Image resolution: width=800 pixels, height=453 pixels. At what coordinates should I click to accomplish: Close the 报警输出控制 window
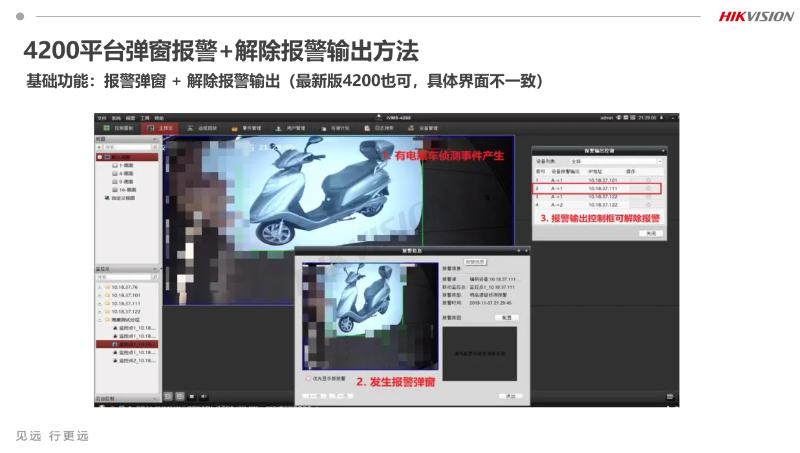click(663, 150)
